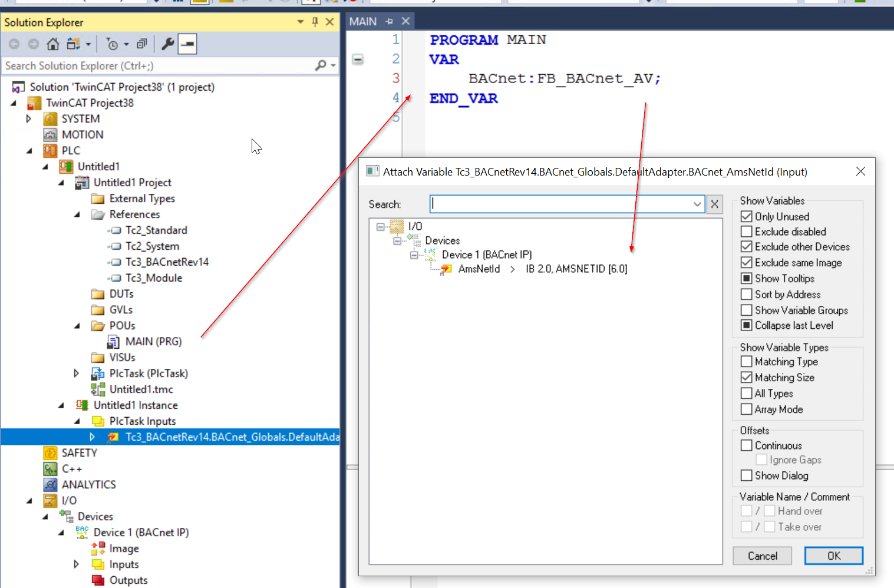894x588 pixels.
Task: Click the Home icon in Solution Explorer toolbar
Action: (53, 44)
